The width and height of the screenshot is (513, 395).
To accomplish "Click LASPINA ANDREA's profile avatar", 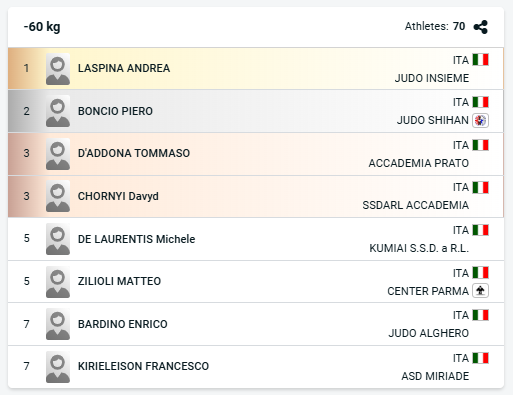I will click(x=58, y=69).
